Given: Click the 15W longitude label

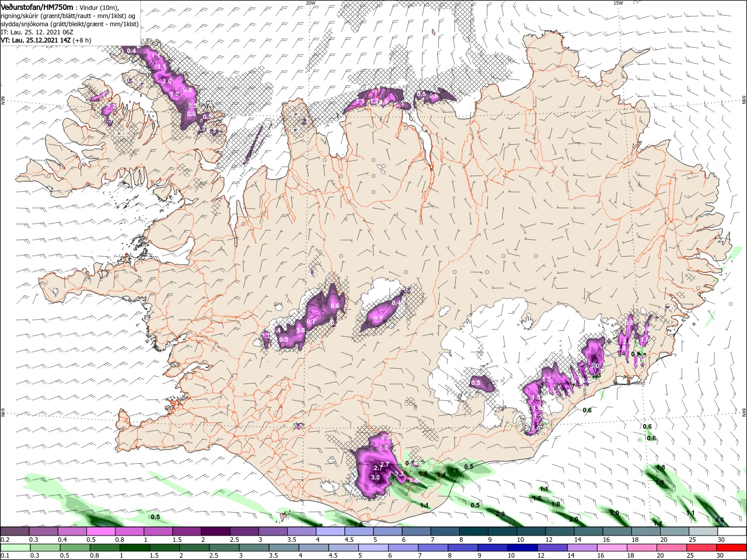Looking at the screenshot, I should click(x=618, y=3).
